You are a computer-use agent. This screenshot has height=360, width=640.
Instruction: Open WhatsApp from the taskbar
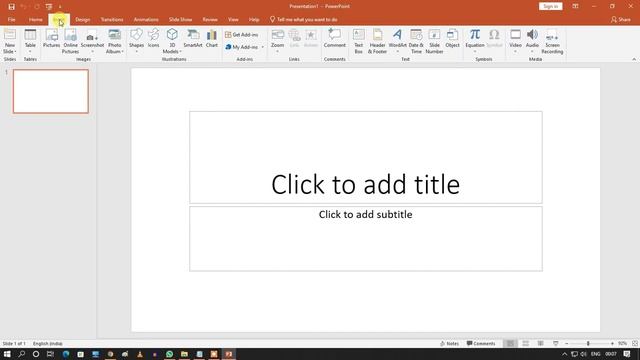169,354
